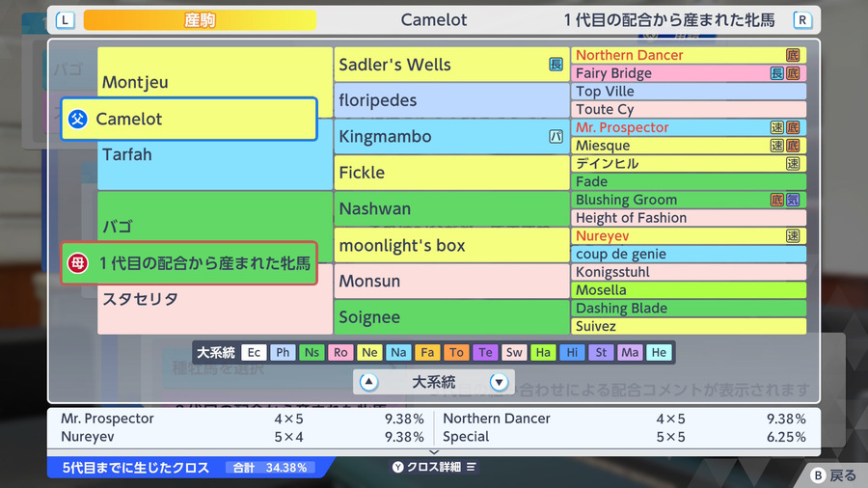Select the 1代目の配合から産まれた牝馬 header tab
Viewport: 868px width, 488px height.
[x=669, y=20]
